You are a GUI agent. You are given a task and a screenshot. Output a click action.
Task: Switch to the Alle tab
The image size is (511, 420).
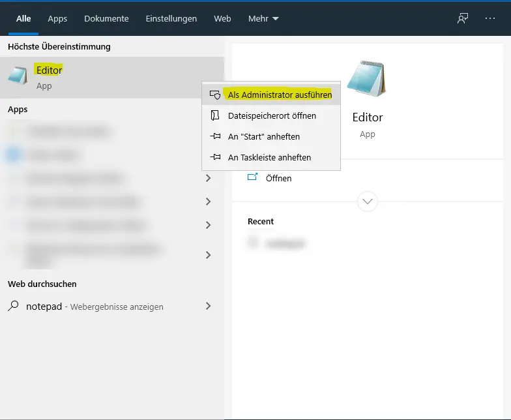pos(23,18)
